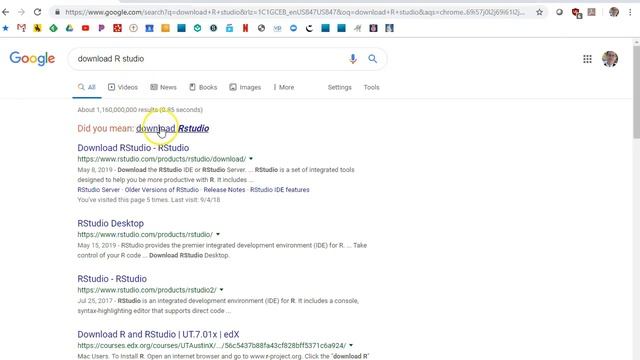The height and width of the screenshot is (360, 640).
Task: Open the blue star bookmark
Action: click(5, 28)
